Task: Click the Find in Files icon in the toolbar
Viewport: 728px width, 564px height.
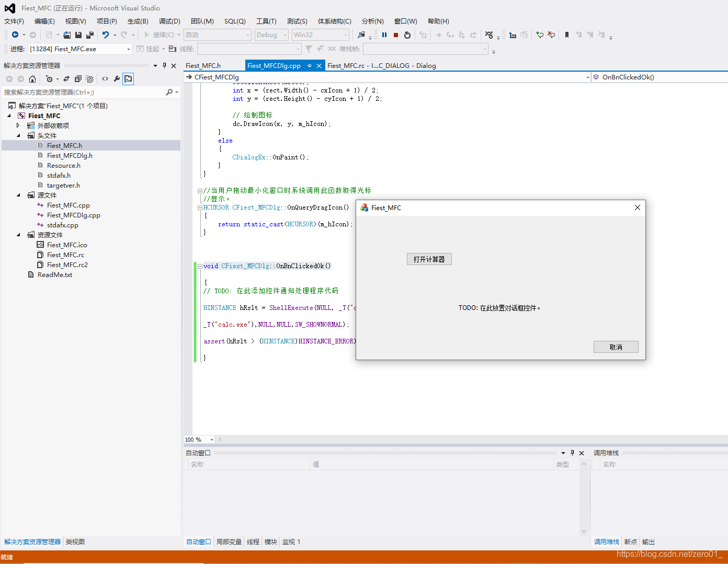Action: 361,34
